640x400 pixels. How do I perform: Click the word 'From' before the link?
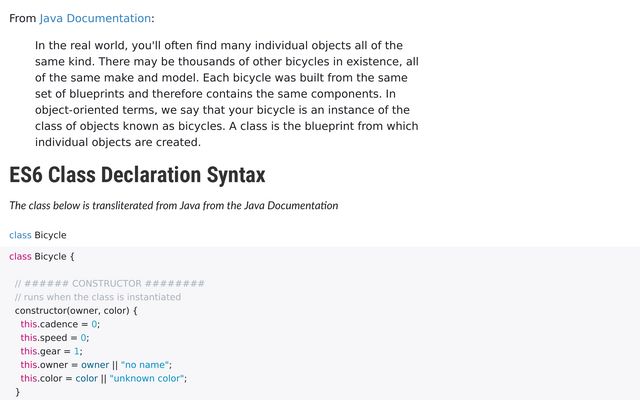pos(22,18)
